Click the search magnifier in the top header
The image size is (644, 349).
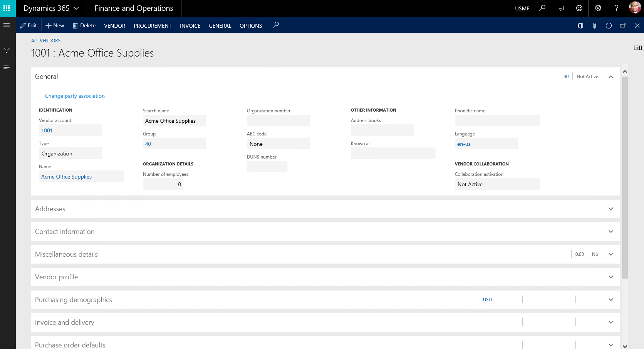click(x=542, y=8)
